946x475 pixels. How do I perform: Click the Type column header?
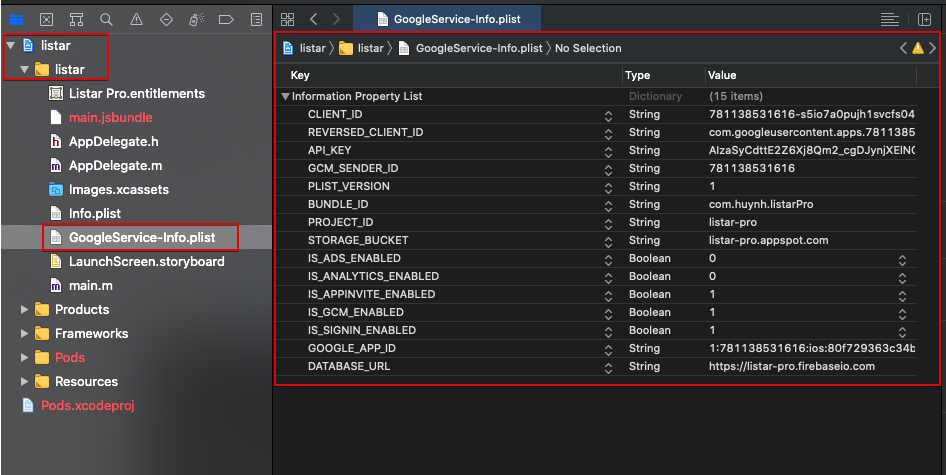638,75
